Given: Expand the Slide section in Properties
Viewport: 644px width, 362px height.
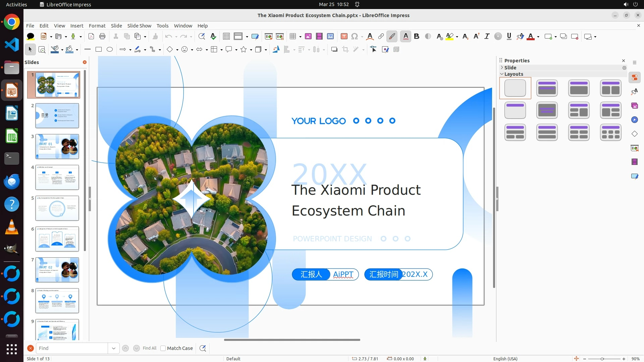Looking at the screenshot, I should click(x=510, y=68).
